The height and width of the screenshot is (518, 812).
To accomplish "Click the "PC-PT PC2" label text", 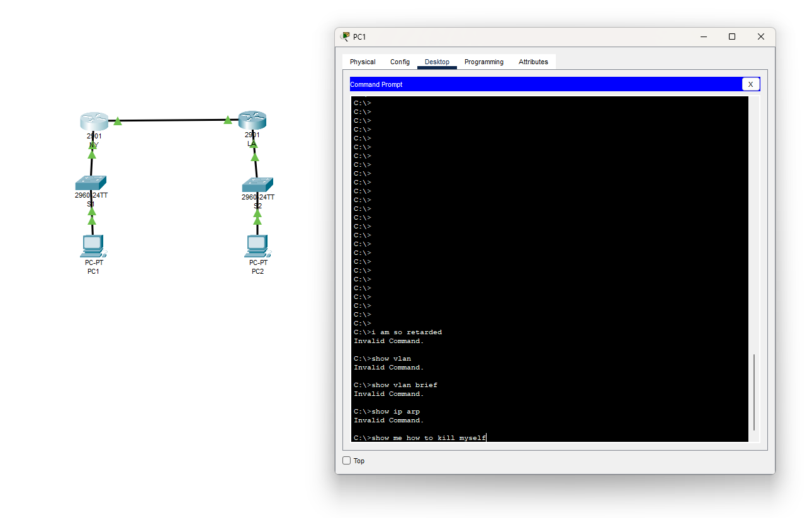I will coord(258,267).
